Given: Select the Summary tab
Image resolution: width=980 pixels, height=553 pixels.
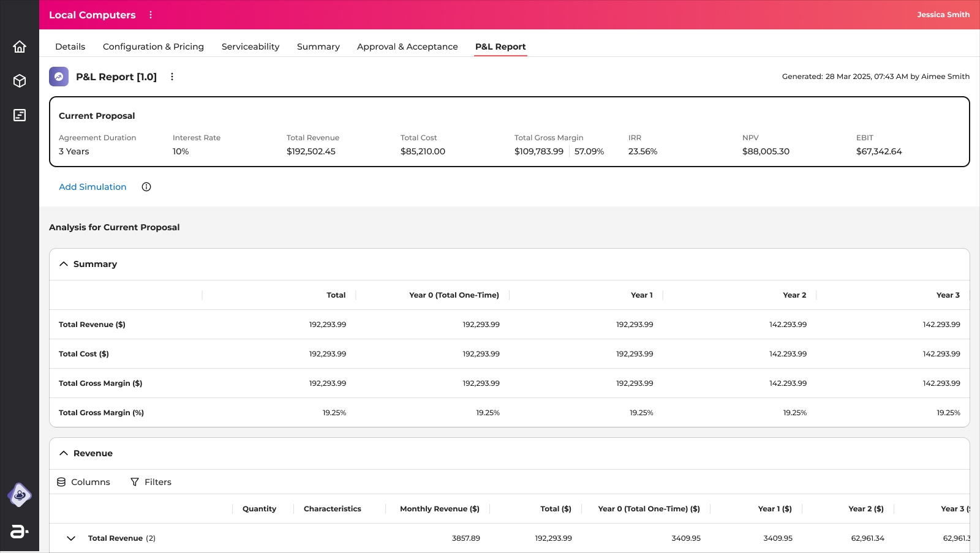Looking at the screenshot, I should (318, 47).
